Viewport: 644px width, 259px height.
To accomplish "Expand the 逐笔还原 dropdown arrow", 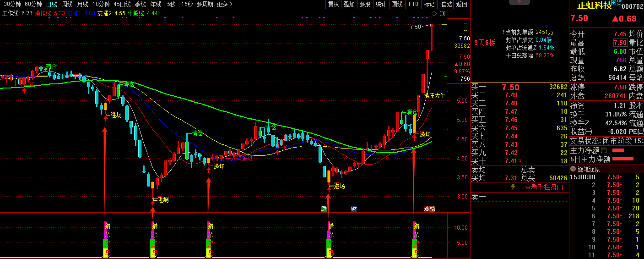I will 573,169.
